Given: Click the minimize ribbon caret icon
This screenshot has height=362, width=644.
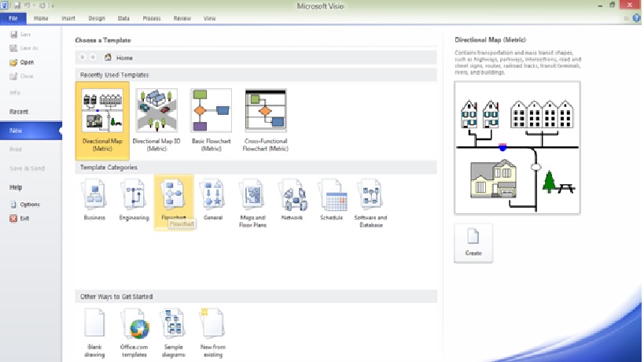Looking at the screenshot, I should point(627,18).
